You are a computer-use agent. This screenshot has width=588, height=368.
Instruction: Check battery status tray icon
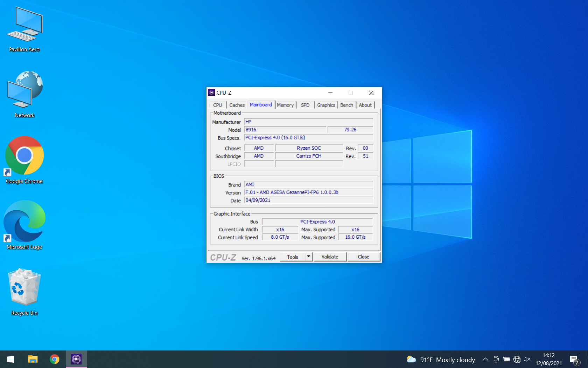[506, 359]
